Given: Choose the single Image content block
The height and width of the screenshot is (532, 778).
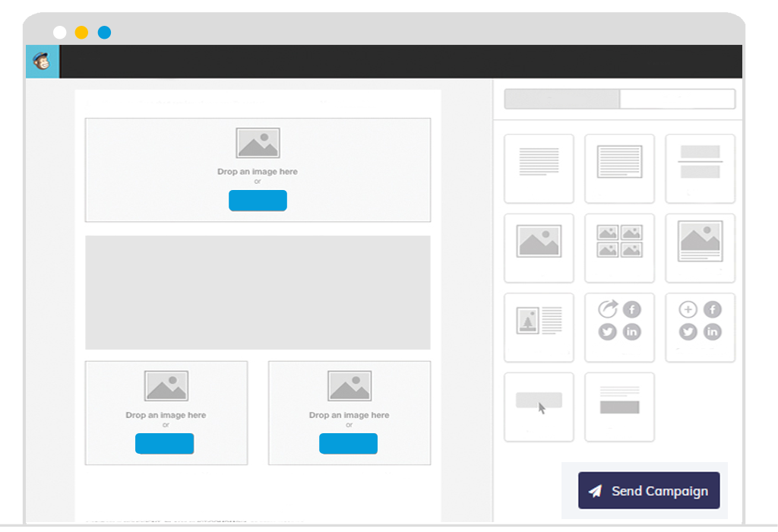Looking at the screenshot, I should click(539, 248).
